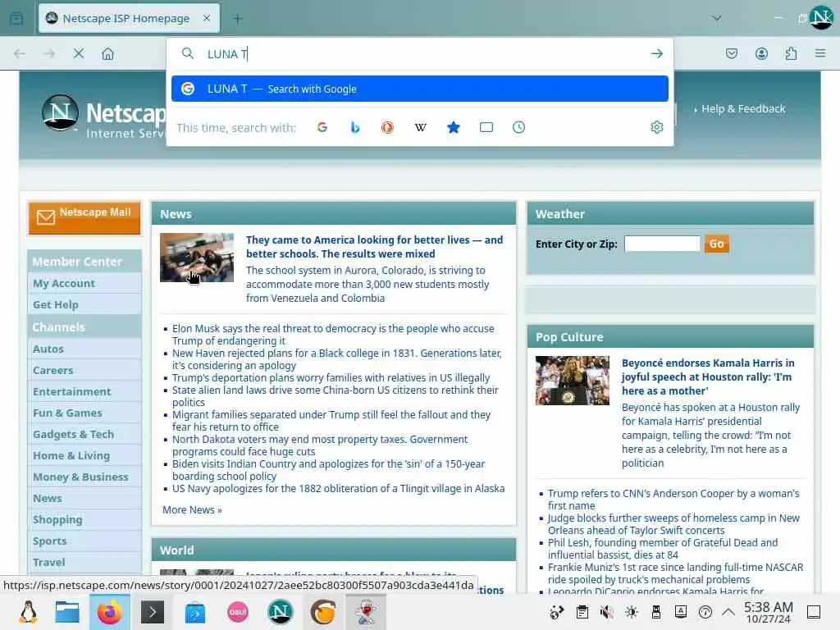Select 'LUNA T — Search with Google' suggestion
This screenshot has width=840, height=630.
[419, 89]
